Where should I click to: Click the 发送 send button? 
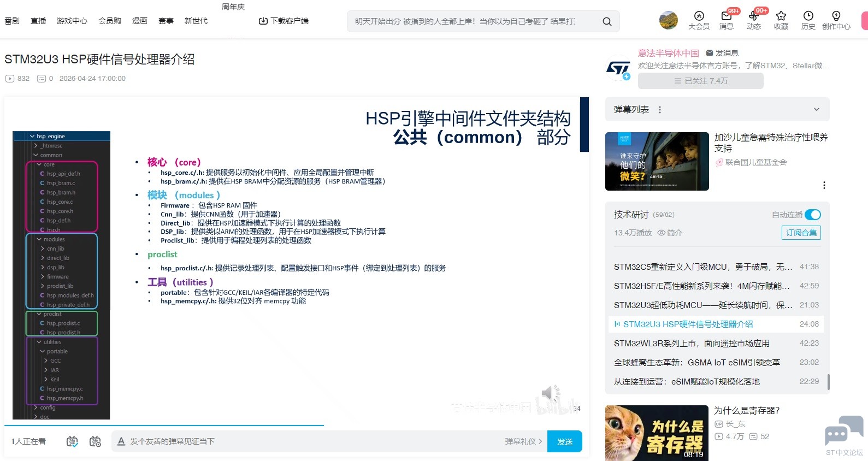coord(565,441)
